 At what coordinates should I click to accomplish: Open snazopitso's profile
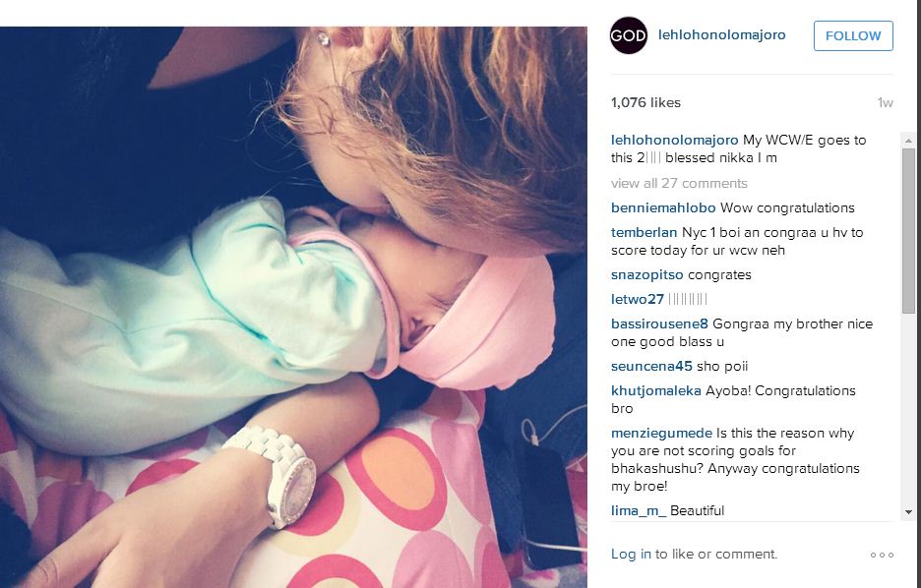point(646,274)
